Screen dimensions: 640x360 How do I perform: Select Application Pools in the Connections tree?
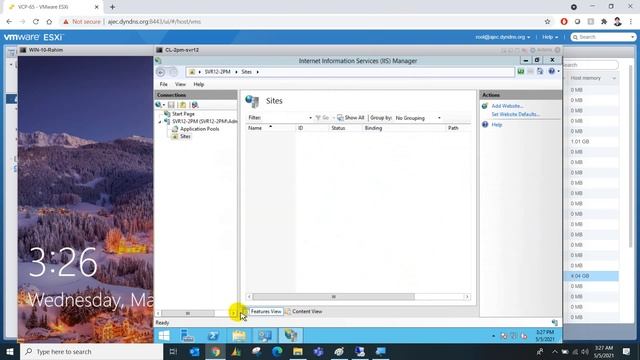(x=199, y=129)
